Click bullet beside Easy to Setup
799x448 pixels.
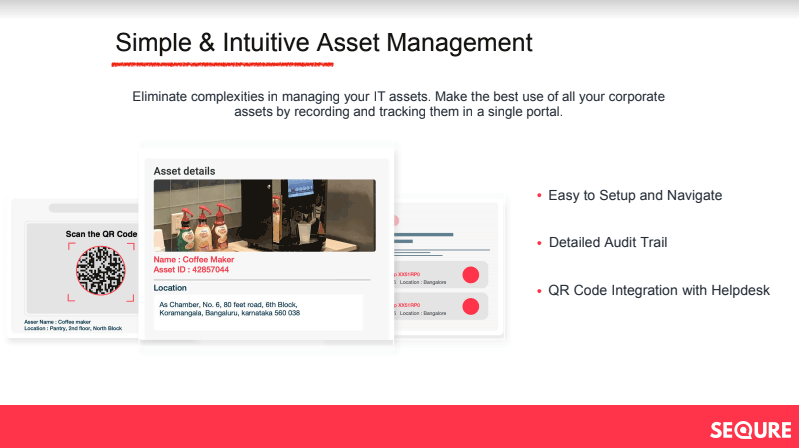[x=539, y=196]
